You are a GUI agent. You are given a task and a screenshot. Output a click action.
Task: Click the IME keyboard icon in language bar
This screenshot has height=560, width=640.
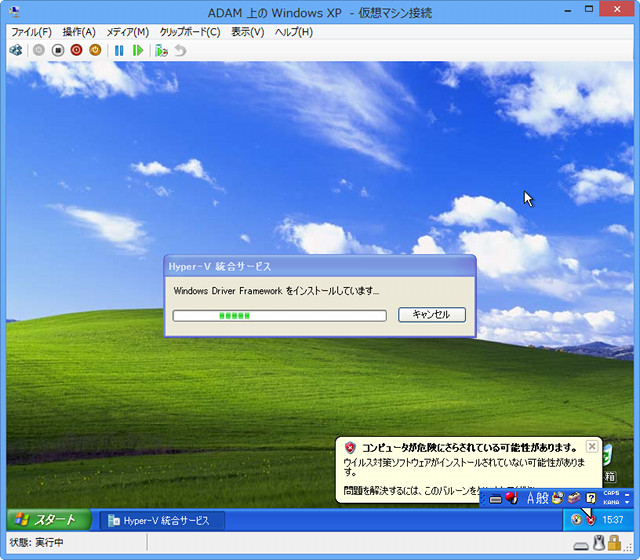(x=495, y=498)
